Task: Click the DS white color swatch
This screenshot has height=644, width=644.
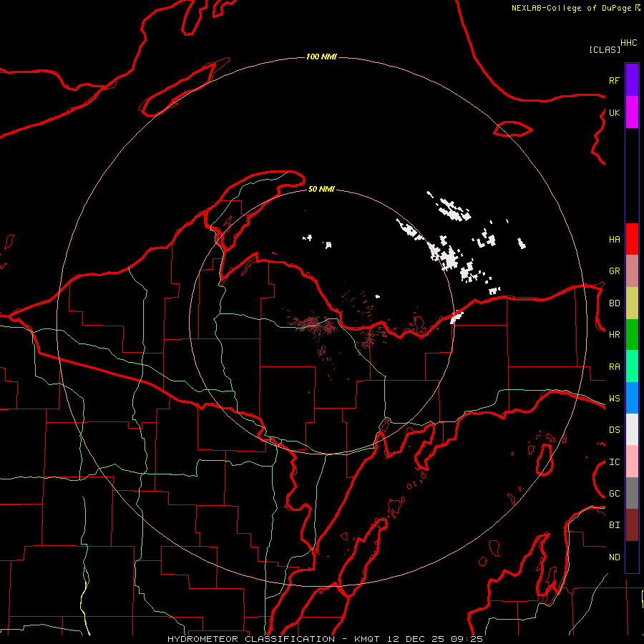Action: click(x=632, y=429)
